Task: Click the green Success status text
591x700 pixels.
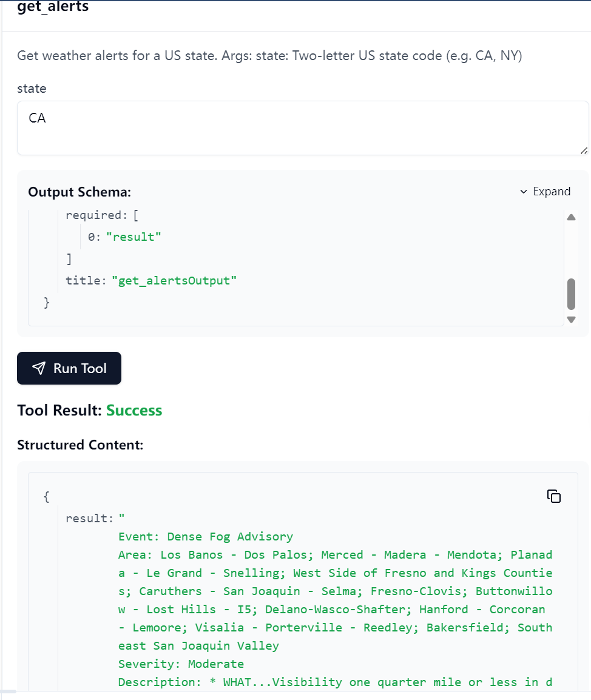Action: (134, 411)
